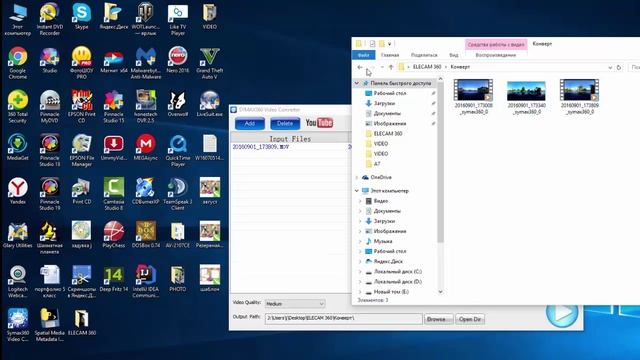Image resolution: width=640 pixels, height=360 pixels.
Task: Refresh the Explorer folder view
Action: pyautogui.click(x=619, y=67)
